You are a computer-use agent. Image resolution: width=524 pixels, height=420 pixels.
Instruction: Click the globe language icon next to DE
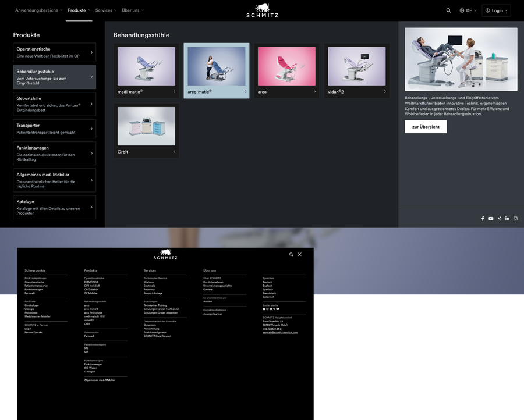click(x=462, y=10)
